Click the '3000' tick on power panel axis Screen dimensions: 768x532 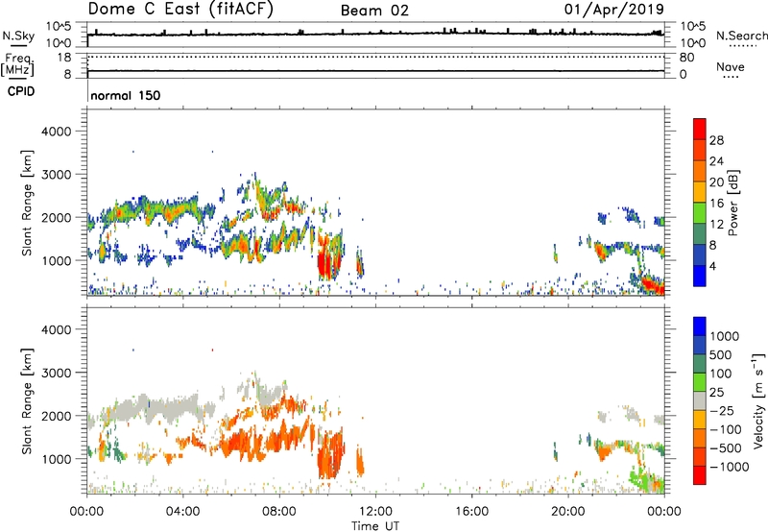point(56,175)
